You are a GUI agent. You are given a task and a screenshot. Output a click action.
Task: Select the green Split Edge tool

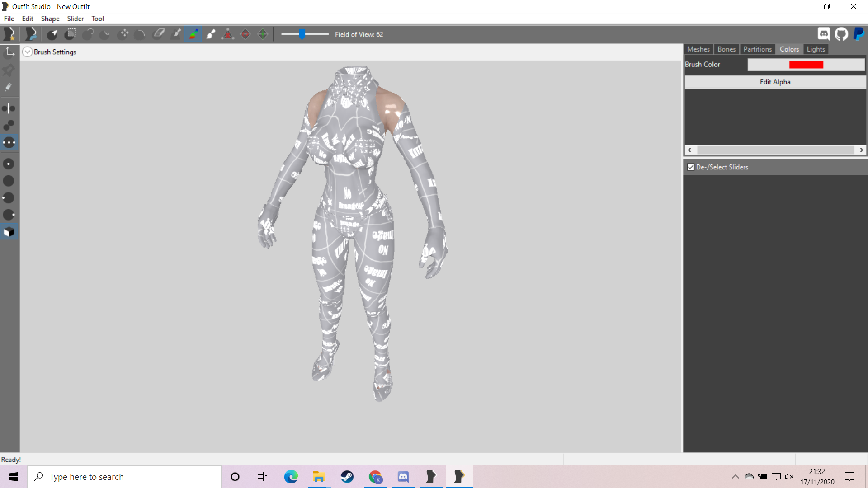pos(263,34)
